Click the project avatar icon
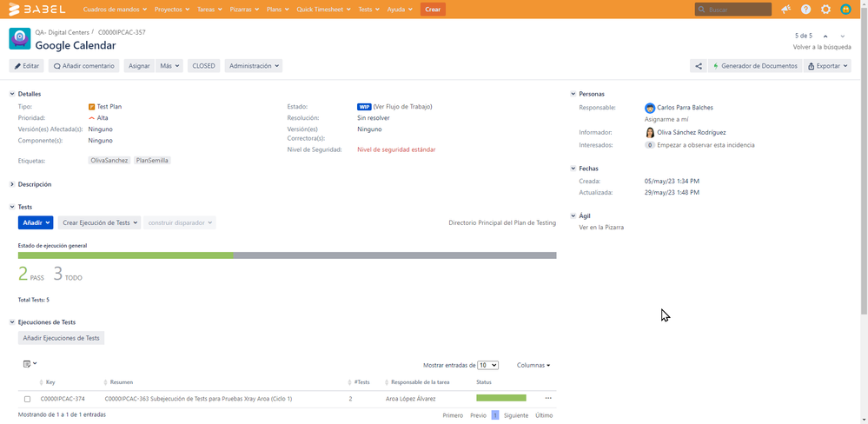Viewport: 868px width, 424px height. pyautogui.click(x=20, y=39)
